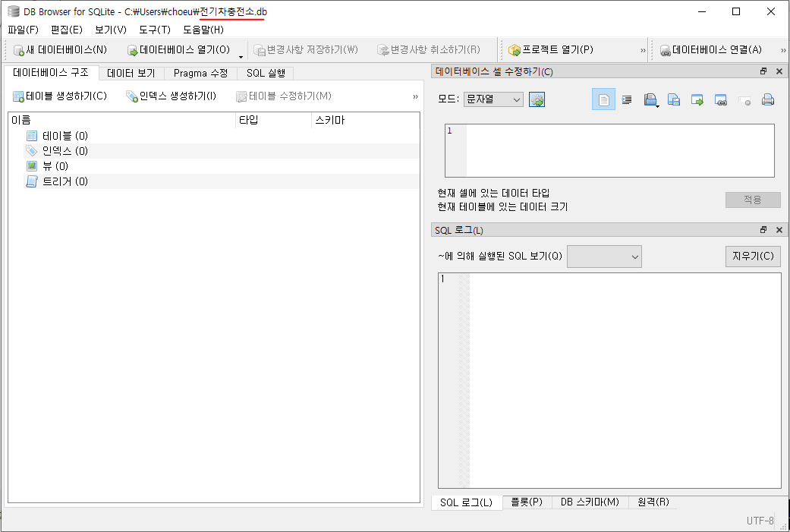Switch to the 플롯(P) bottom tab
This screenshot has width=790, height=532.
(x=527, y=502)
